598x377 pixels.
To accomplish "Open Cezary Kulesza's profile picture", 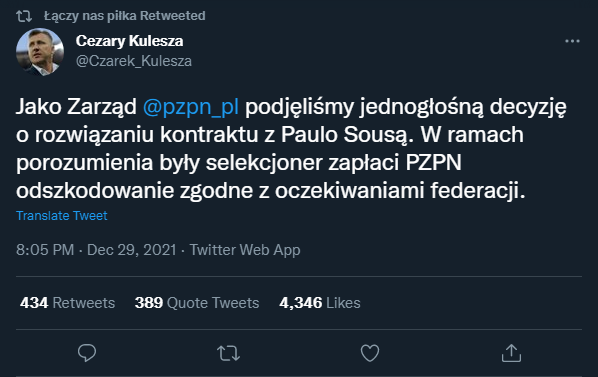I will 40,51.
